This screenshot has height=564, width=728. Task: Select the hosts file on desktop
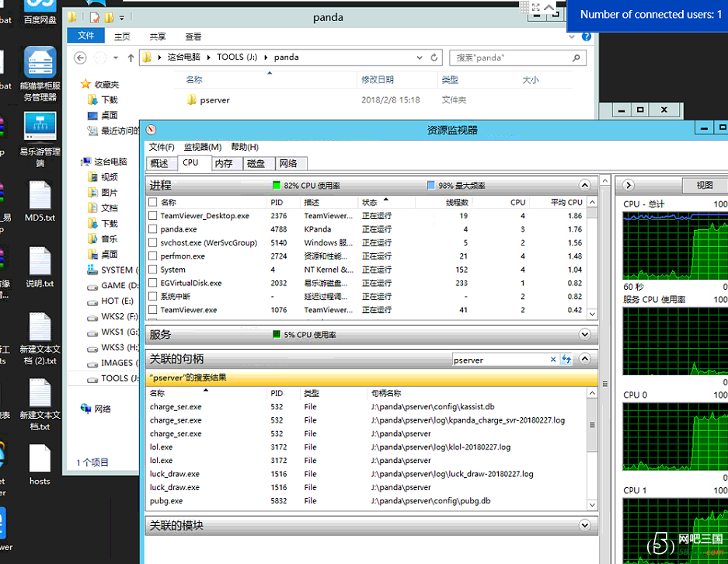point(40,465)
